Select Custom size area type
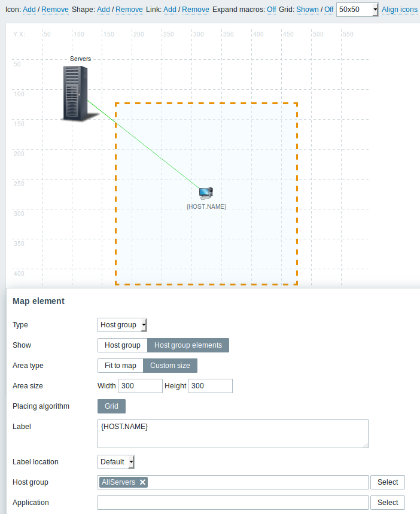The image size is (420, 514). (x=170, y=366)
